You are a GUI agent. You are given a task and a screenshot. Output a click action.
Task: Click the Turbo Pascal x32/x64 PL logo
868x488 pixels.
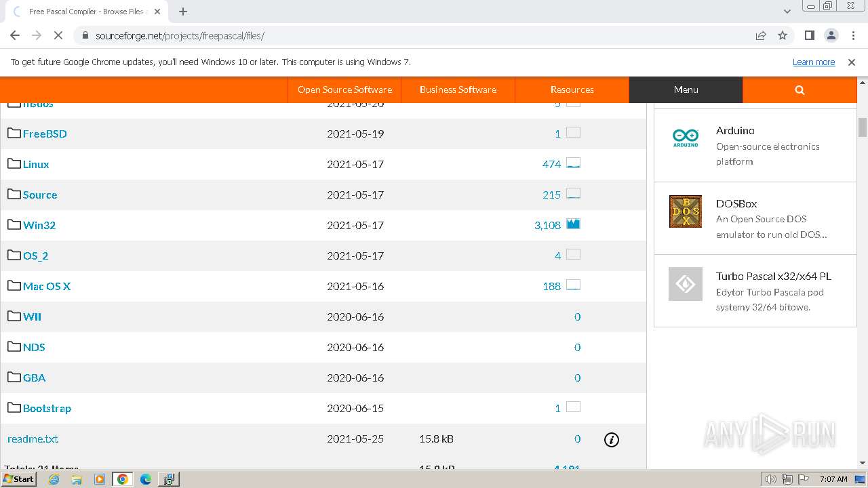686,284
